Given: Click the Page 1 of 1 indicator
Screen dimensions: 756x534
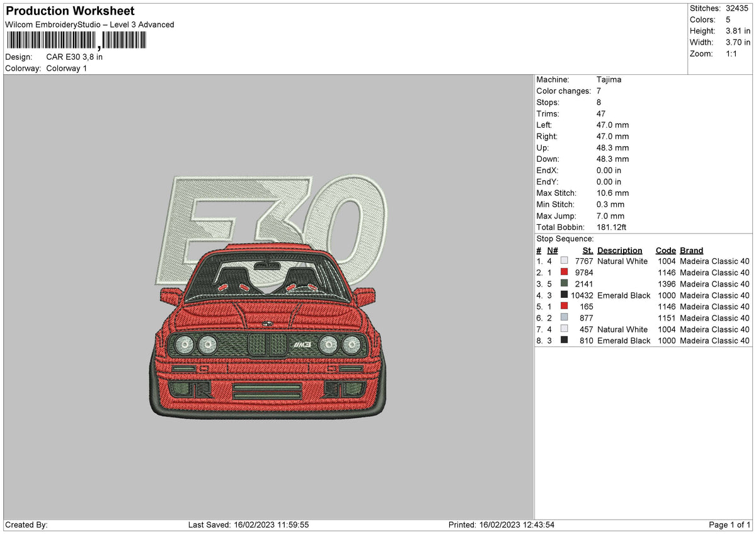Looking at the screenshot, I should point(730,525).
